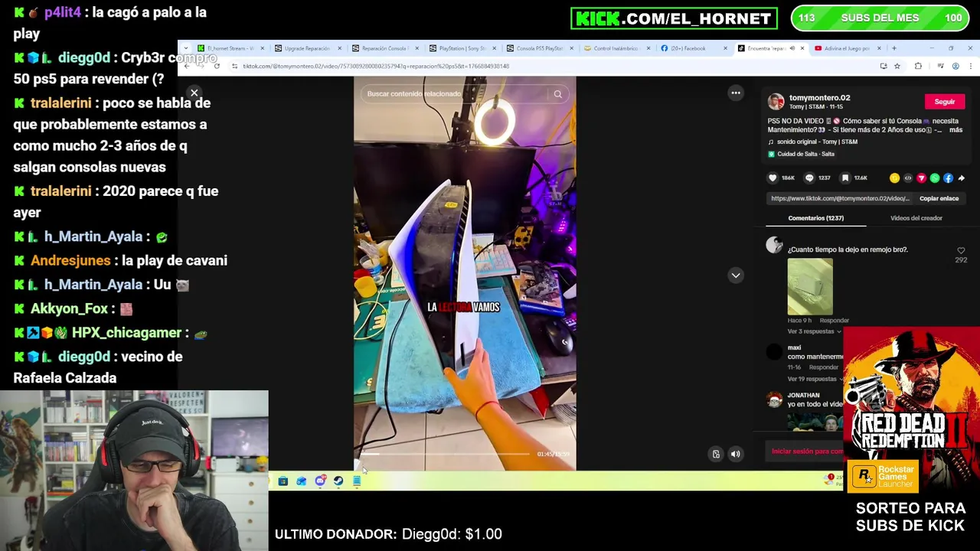980x551 pixels.
Task: Switch to the Videos del creador tab
Action: point(916,218)
